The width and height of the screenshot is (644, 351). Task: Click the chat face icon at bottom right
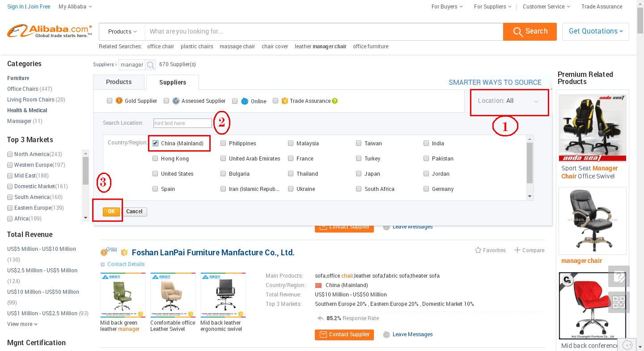628,345
